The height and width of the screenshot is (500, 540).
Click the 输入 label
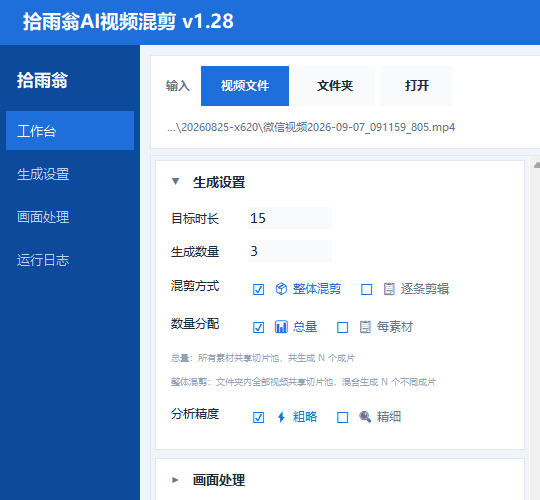pyautogui.click(x=178, y=86)
